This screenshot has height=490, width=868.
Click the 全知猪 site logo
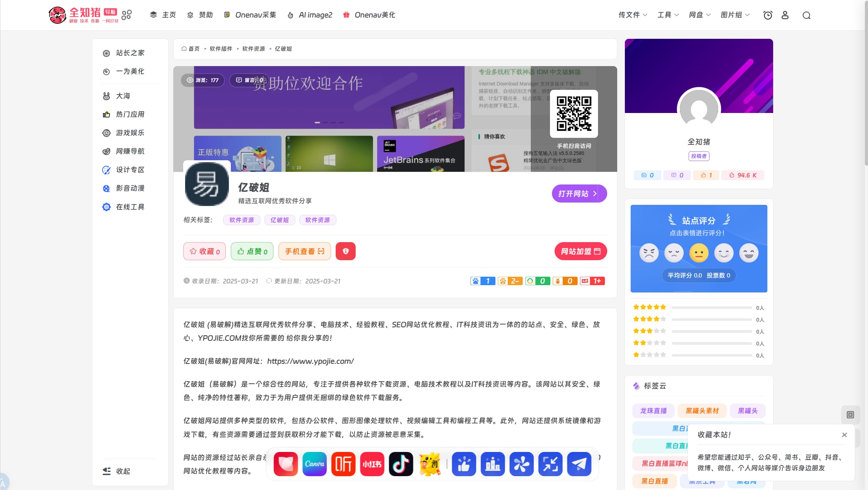84,15
